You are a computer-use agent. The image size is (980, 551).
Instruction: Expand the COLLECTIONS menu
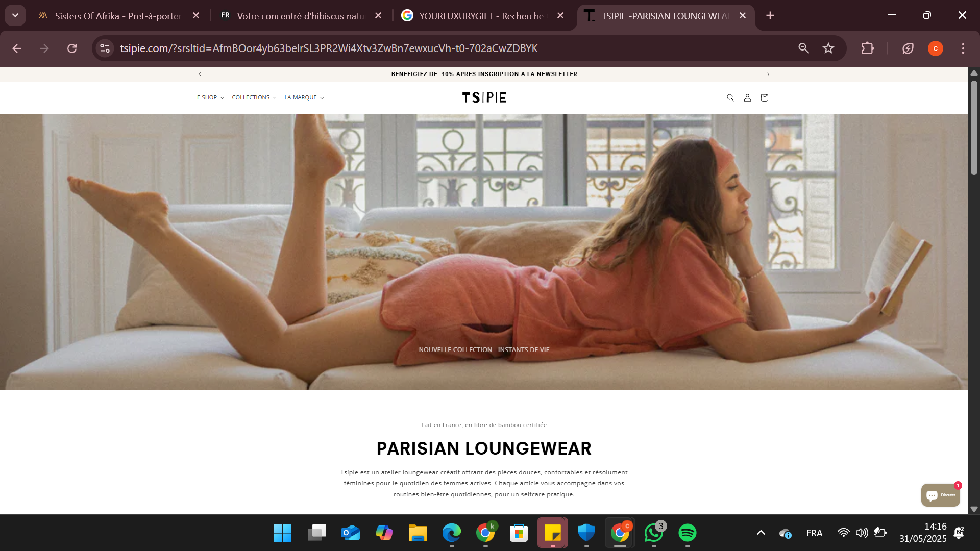tap(254, 97)
